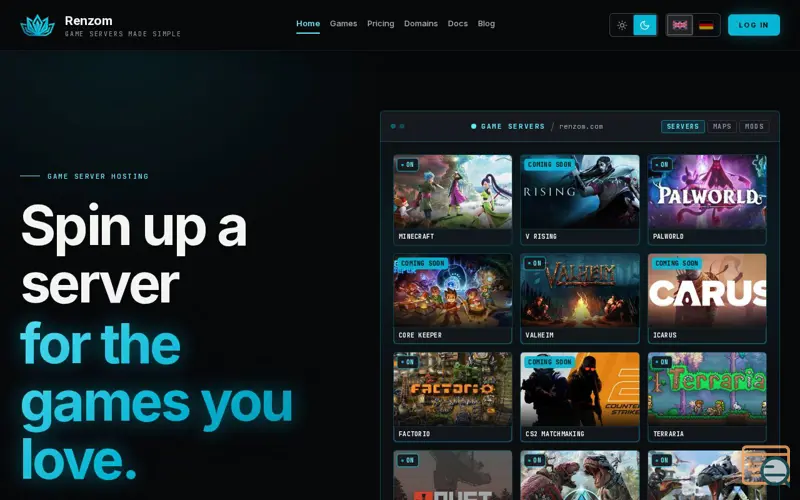The height and width of the screenshot is (500, 800).
Task: Open the Docs nav link
Action: coord(458,23)
